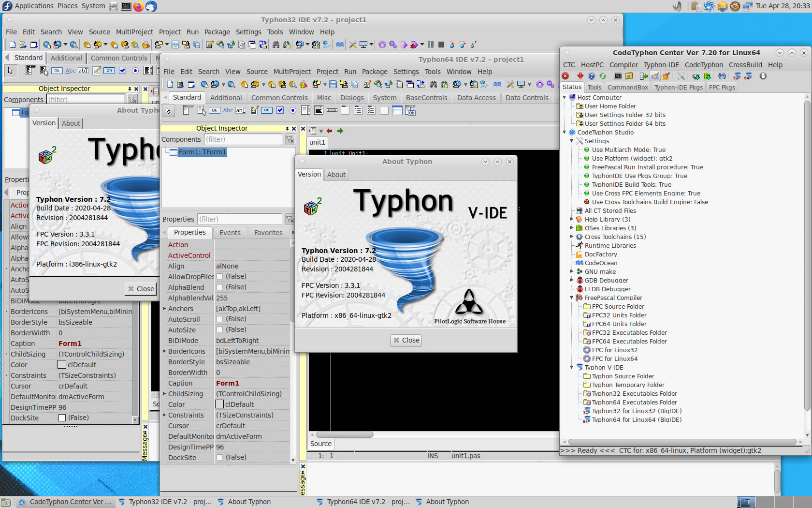Collapse the Host Computer tree node
The height and width of the screenshot is (508, 812).
pyautogui.click(x=565, y=97)
